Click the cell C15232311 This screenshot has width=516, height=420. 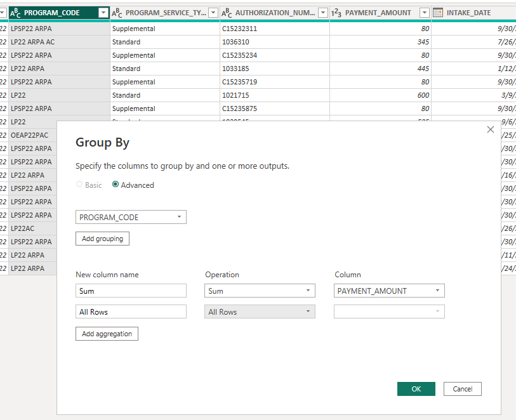pos(275,29)
